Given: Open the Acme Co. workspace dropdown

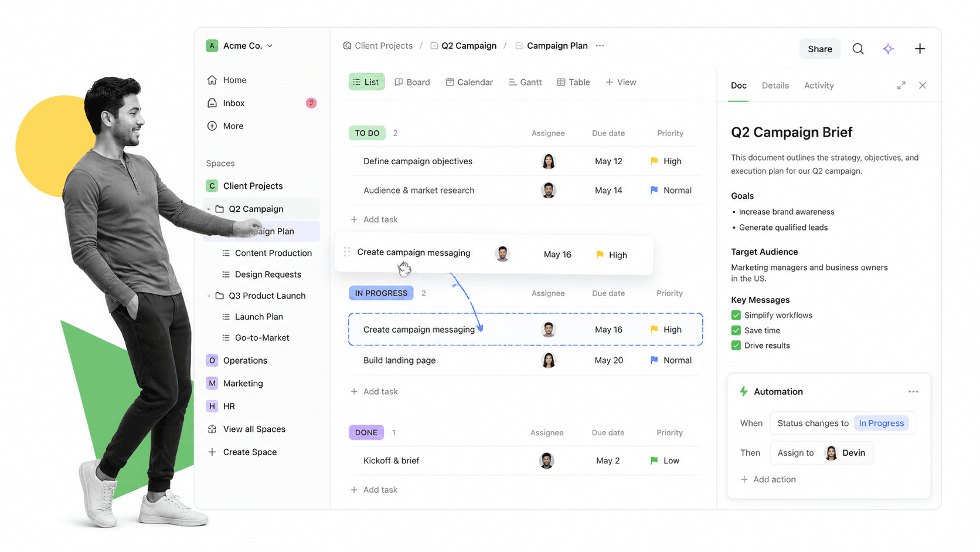Looking at the screenshot, I should click(x=270, y=46).
